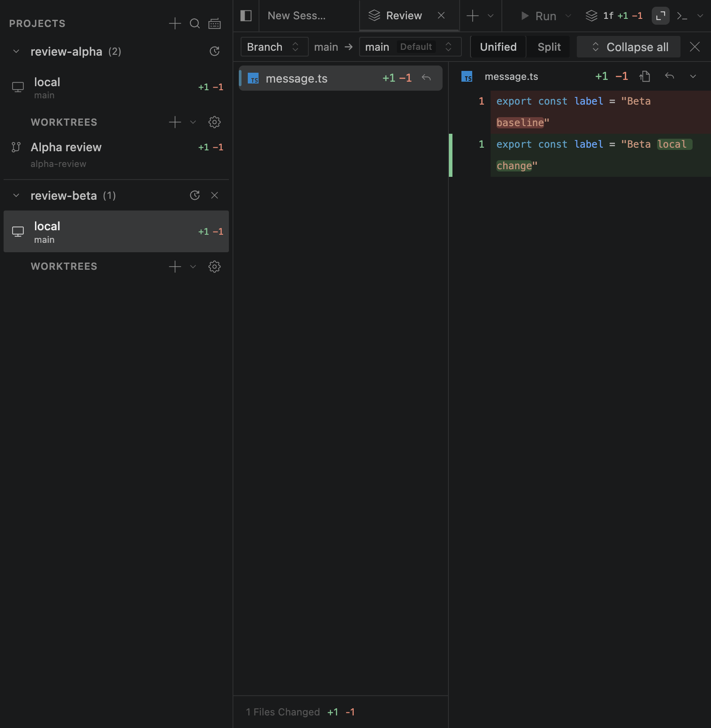Open the terminal options dropdown chevron
Screen dimensions: 711x728
pyautogui.click(x=700, y=16)
